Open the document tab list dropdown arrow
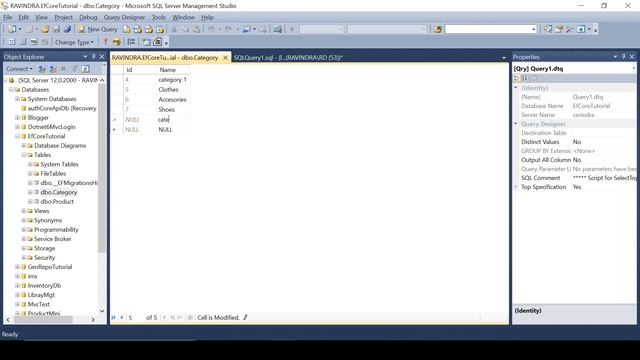 pos(504,58)
